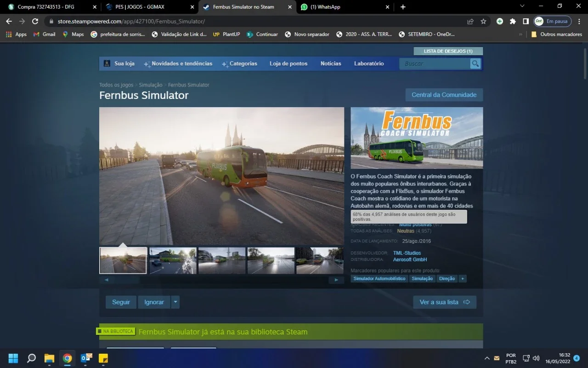
Task: Select the second screenshot thumbnail
Action: pyautogui.click(x=173, y=261)
